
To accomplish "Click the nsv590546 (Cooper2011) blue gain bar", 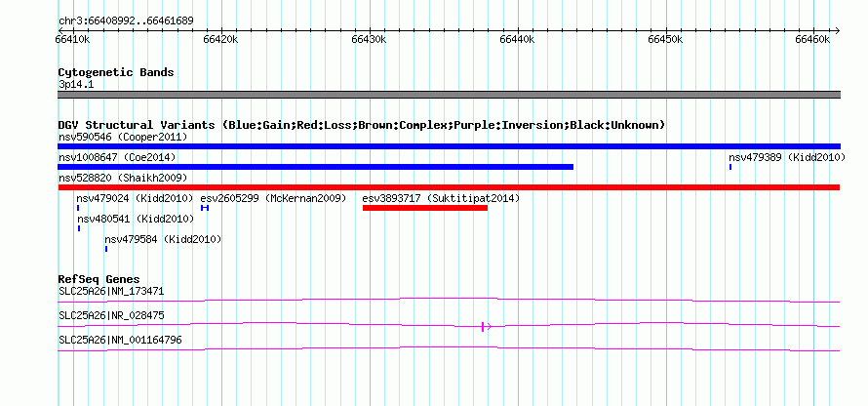I will tap(449, 146).
